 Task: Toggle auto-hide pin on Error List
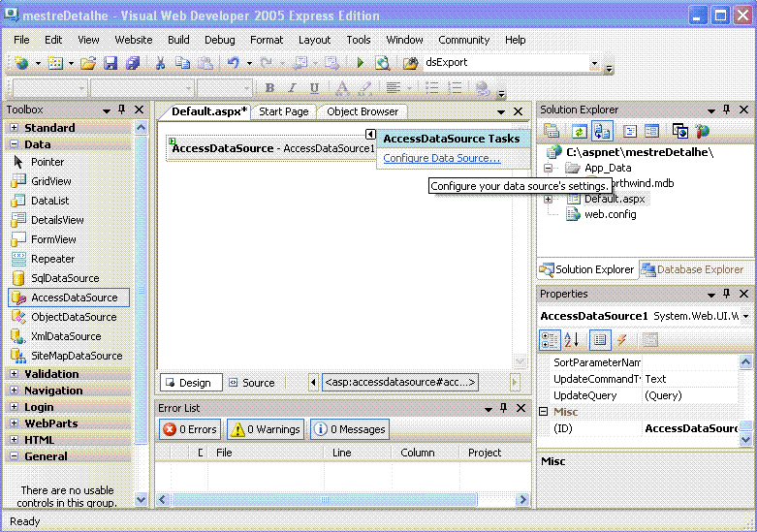pyautogui.click(x=504, y=408)
